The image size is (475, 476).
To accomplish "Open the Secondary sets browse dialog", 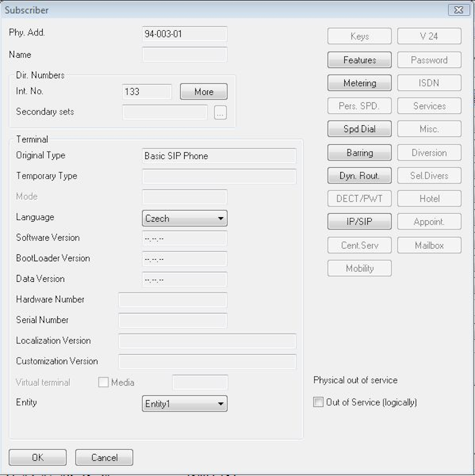I will tap(221, 113).
